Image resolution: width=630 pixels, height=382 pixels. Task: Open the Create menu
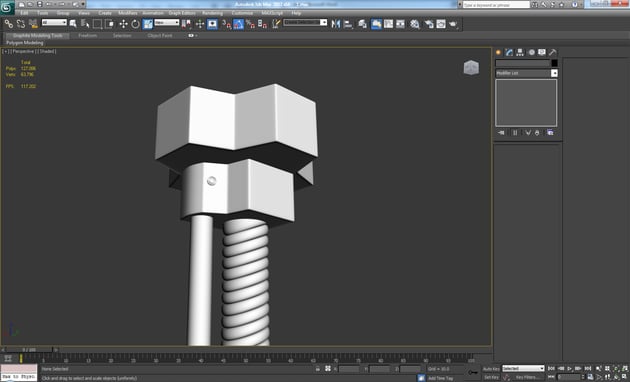[105, 13]
